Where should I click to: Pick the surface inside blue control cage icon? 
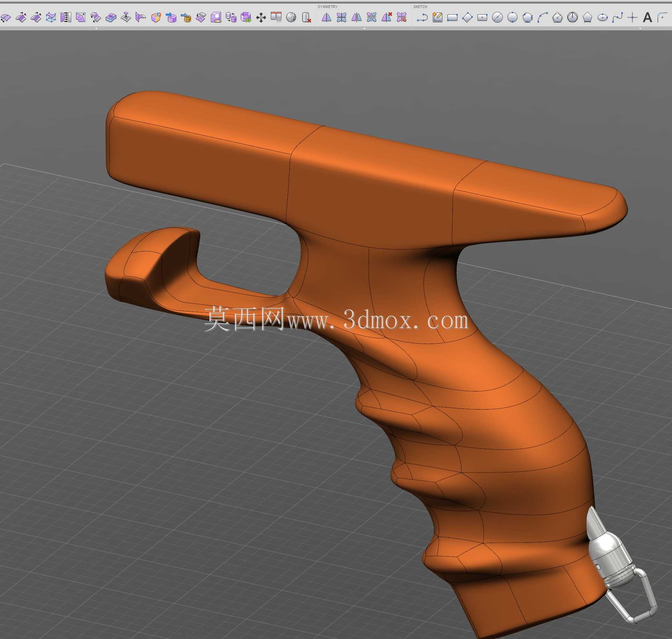point(51,17)
